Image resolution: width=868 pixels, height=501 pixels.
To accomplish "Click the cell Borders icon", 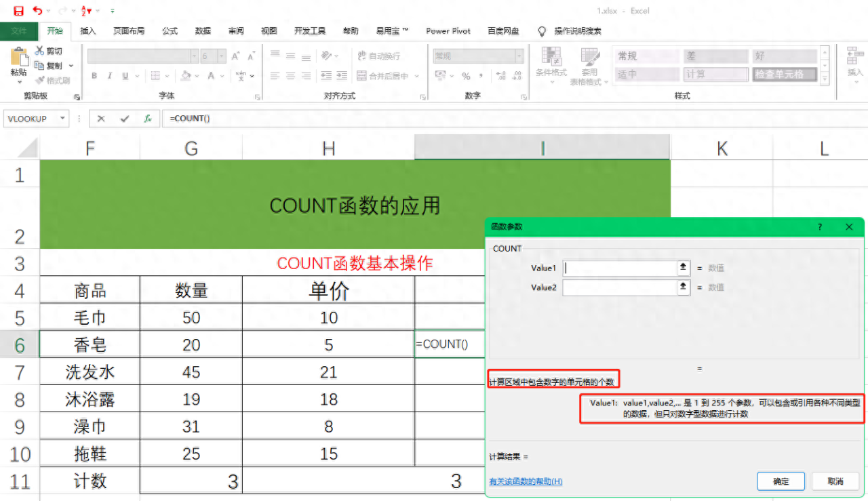I will pyautogui.click(x=155, y=76).
